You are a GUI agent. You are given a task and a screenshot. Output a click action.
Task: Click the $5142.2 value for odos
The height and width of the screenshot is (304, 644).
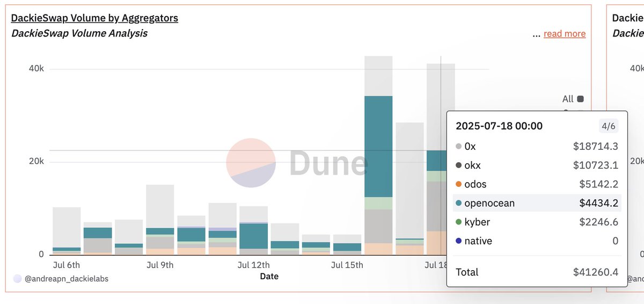[598, 184]
